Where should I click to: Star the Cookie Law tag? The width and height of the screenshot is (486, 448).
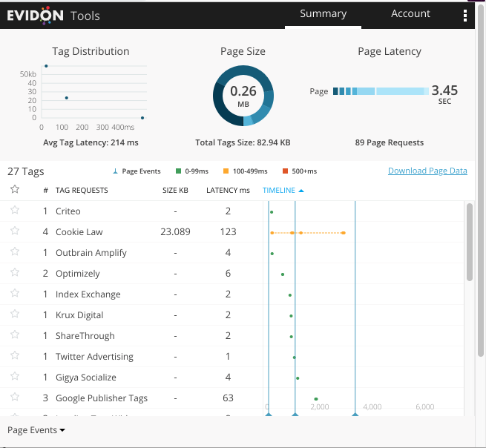click(14, 231)
